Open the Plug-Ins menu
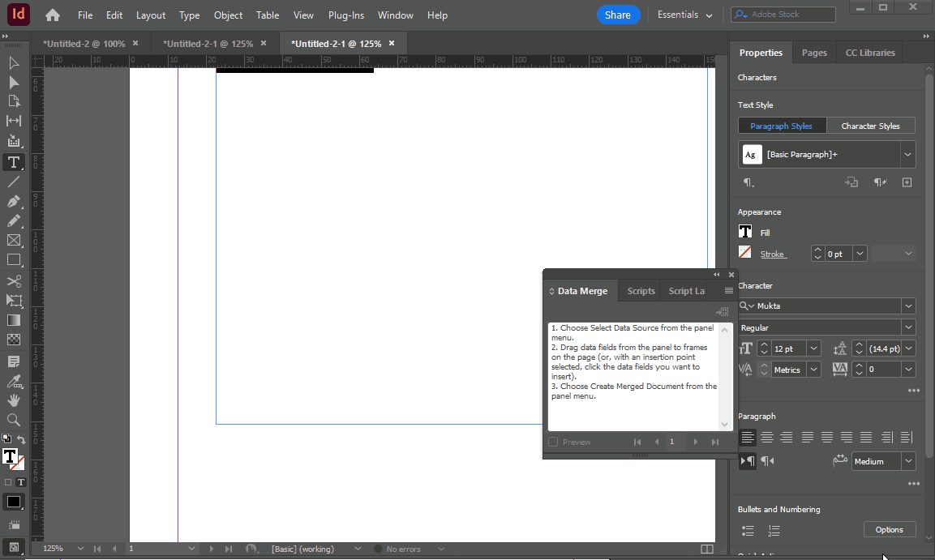The height and width of the screenshot is (560, 935). click(345, 15)
